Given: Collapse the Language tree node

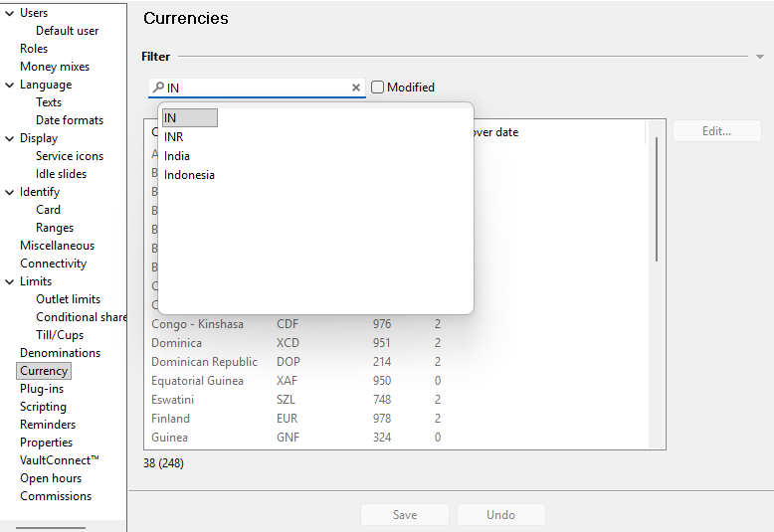Looking at the screenshot, I should 9,85.
